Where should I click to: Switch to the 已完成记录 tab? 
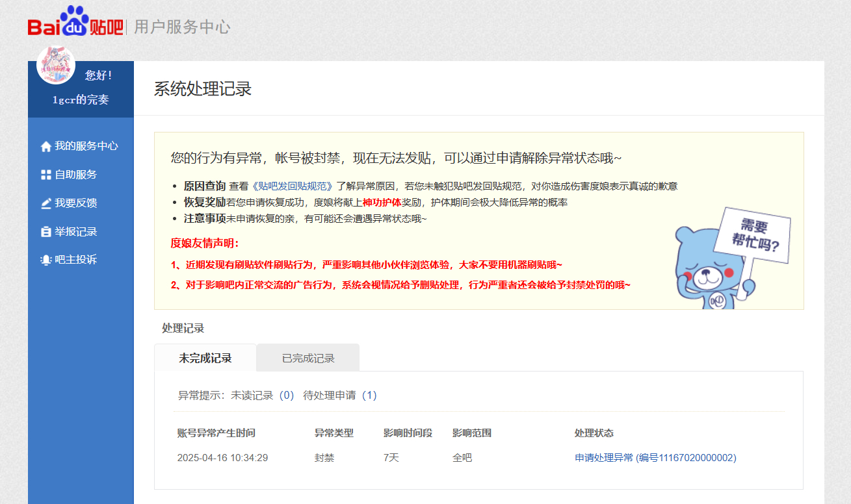point(308,358)
